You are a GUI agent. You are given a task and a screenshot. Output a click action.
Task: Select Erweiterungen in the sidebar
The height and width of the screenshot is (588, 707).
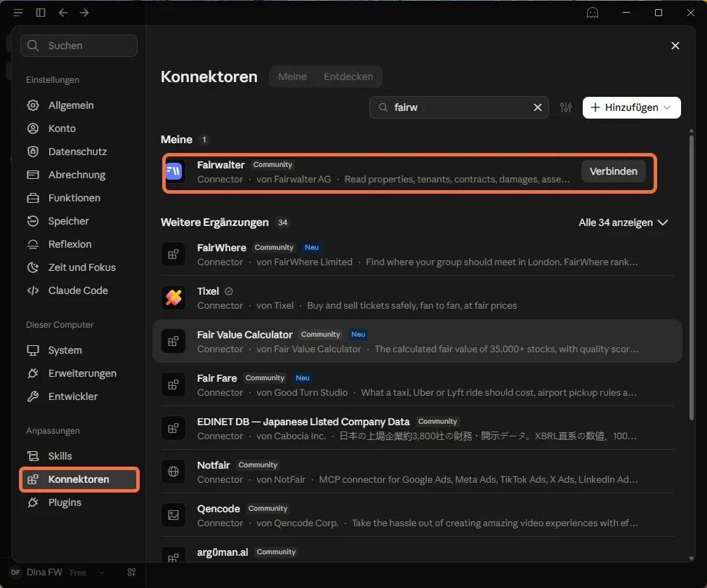pyautogui.click(x=79, y=373)
